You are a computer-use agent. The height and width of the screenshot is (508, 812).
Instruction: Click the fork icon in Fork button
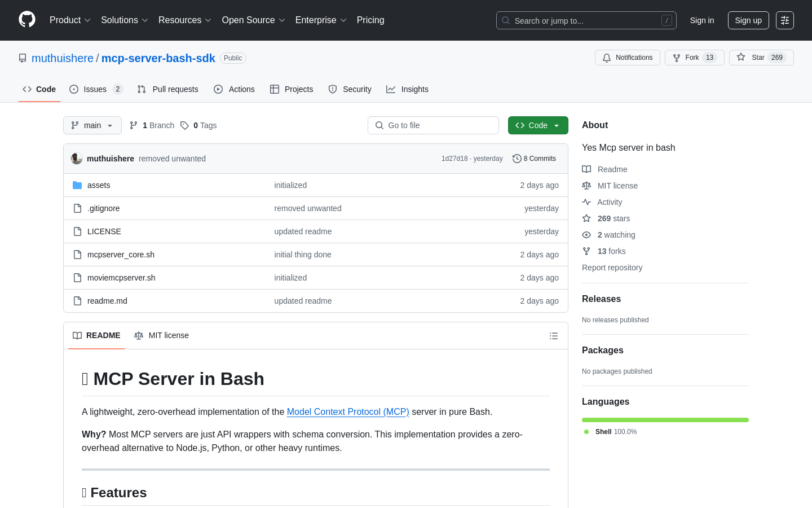(677, 58)
